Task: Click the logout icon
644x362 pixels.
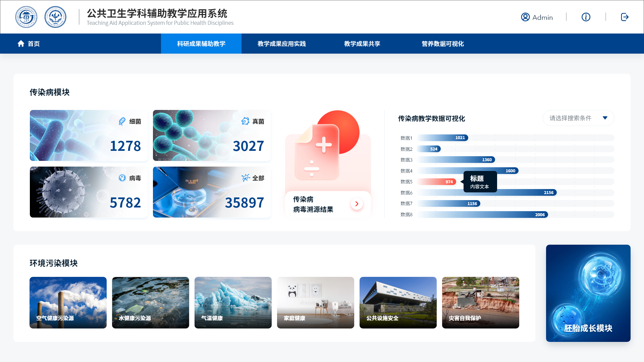Action: pyautogui.click(x=625, y=17)
